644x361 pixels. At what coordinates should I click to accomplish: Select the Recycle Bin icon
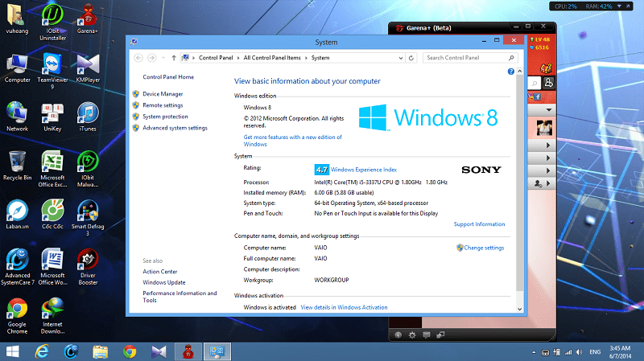click(17, 166)
